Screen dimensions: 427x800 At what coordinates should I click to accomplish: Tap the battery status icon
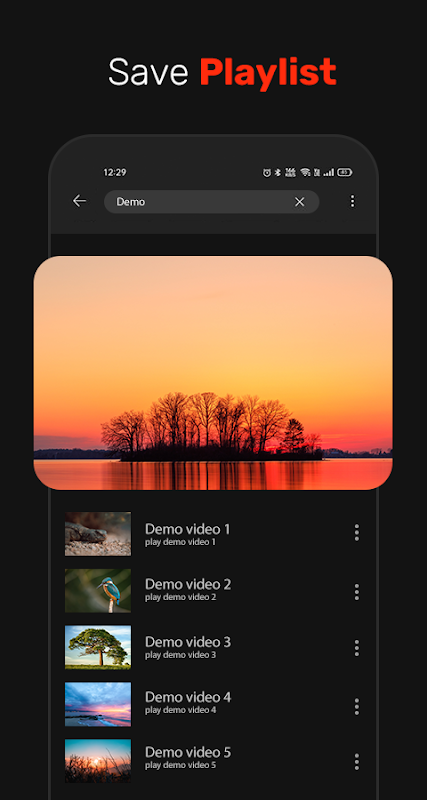pyautogui.click(x=345, y=172)
